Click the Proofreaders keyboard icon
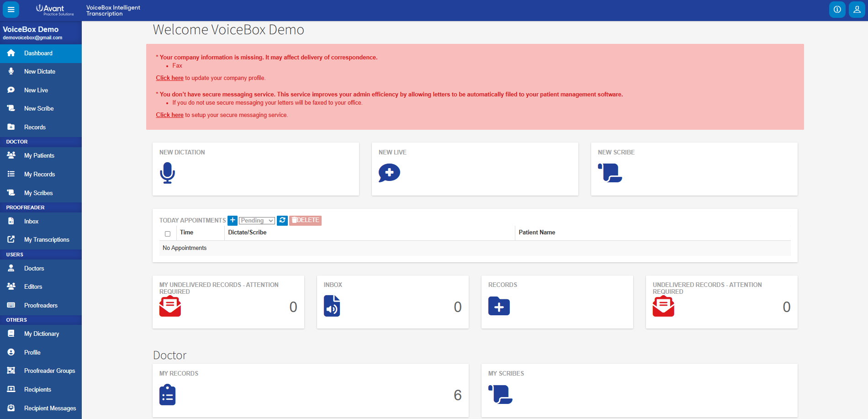This screenshot has width=868, height=419. pyautogui.click(x=11, y=305)
